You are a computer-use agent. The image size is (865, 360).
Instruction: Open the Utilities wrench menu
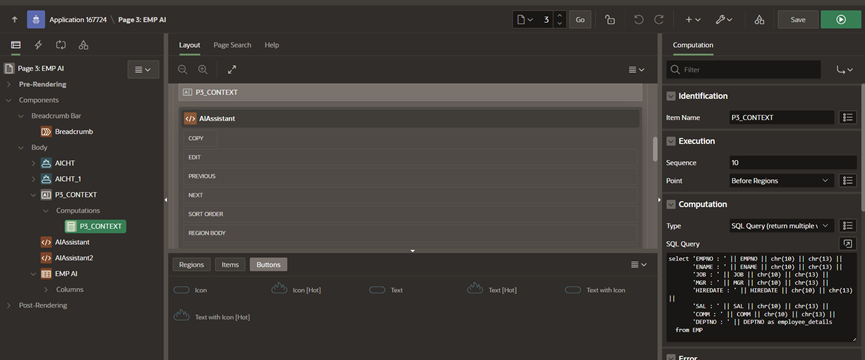(724, 19)
